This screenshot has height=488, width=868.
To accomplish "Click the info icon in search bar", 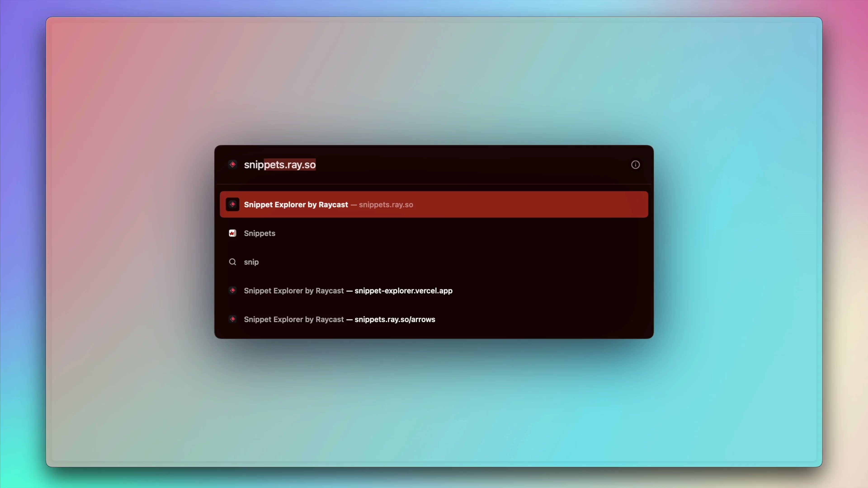I will click(x=635, y=165).
